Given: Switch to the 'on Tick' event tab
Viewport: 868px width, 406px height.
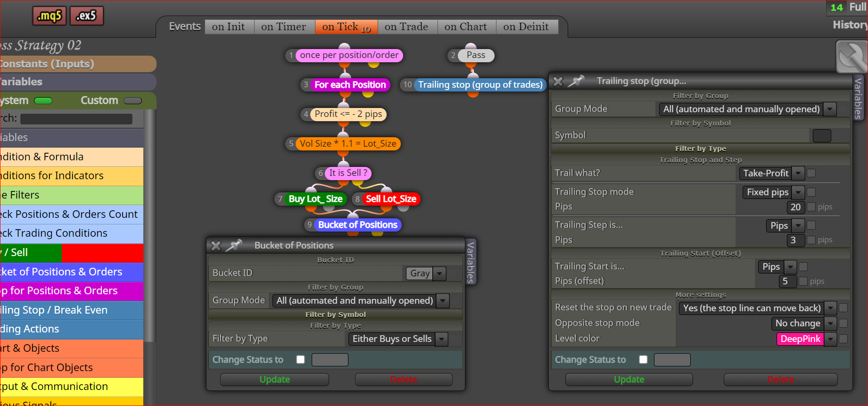Looking at the screenshot, I should [347, 27].
